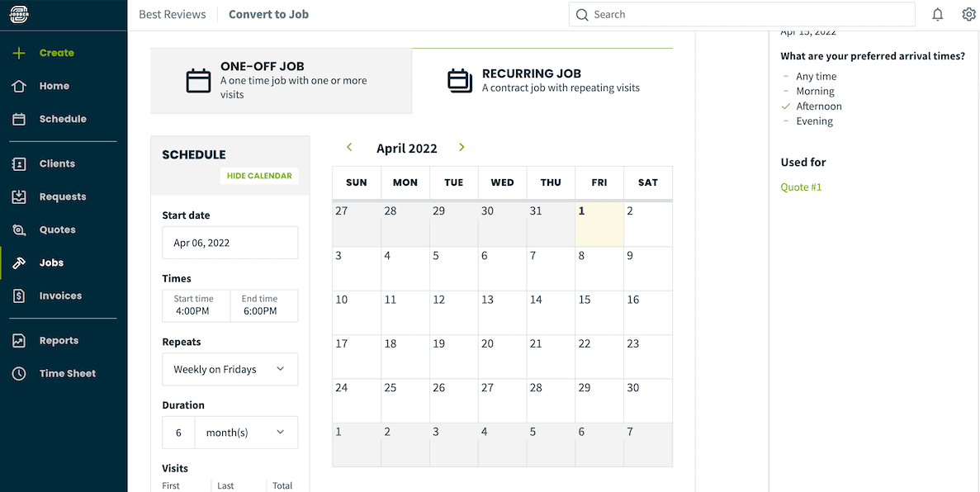Open Quote #1 from Used for section

coord(800,187)
